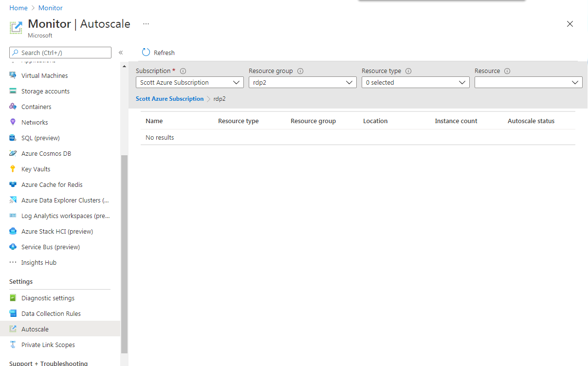Select the Insights Hub sidebar label
Screen dimensions: 588x366
(39, 262)
